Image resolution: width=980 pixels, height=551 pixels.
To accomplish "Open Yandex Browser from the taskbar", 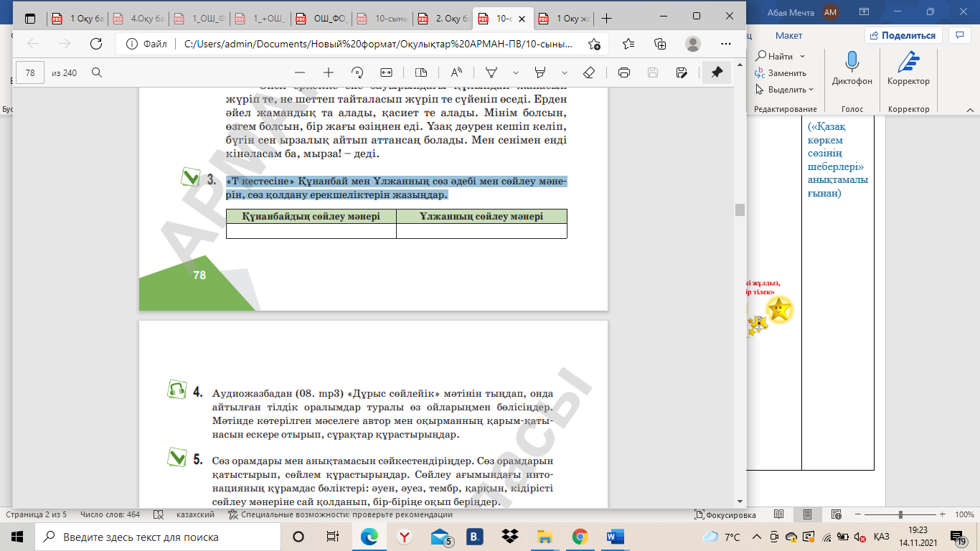I will pyautogui.click(x=405, y=537).
